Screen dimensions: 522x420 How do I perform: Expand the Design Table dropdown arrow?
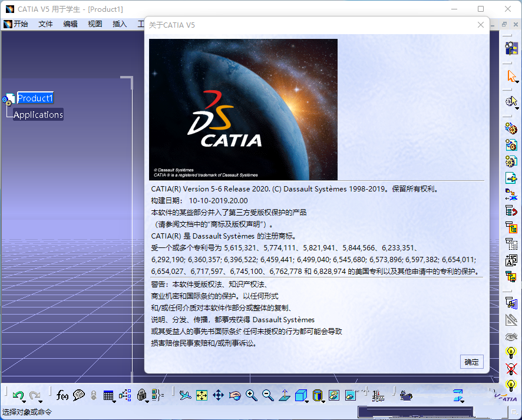pyautogui.click(x=114, y=402)
